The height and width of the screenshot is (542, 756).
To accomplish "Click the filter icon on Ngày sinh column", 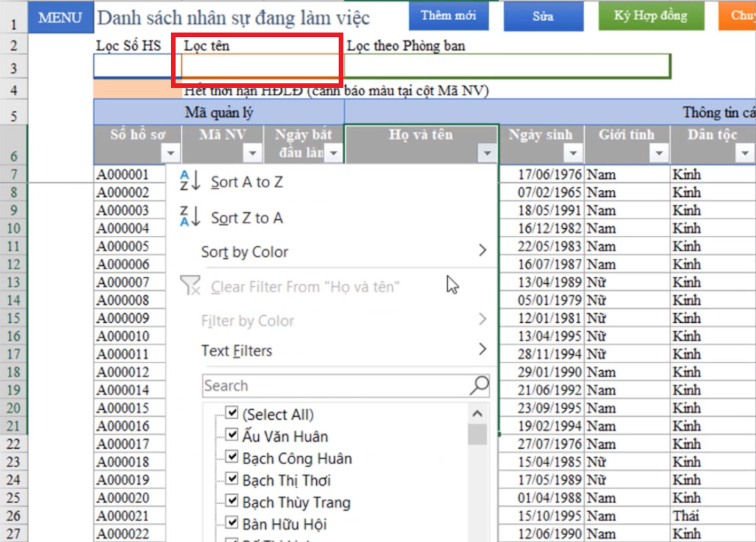I will 573,153.
